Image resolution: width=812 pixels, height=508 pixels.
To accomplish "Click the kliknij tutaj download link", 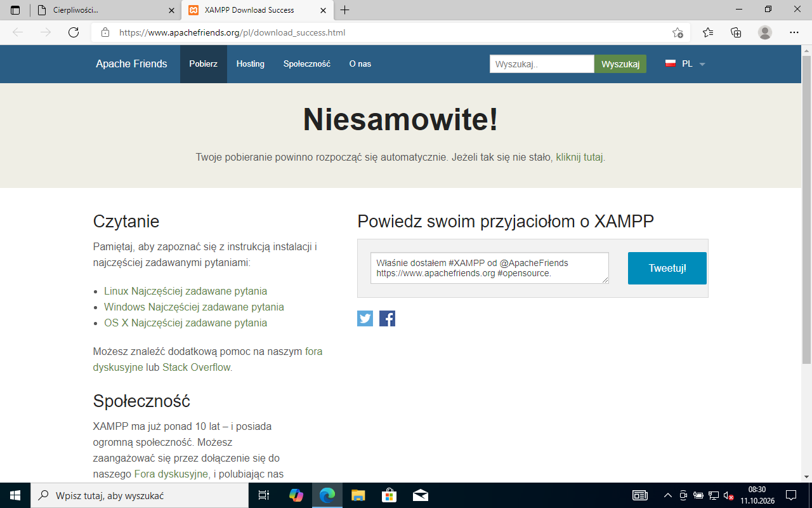I will [x=580, y=157].
